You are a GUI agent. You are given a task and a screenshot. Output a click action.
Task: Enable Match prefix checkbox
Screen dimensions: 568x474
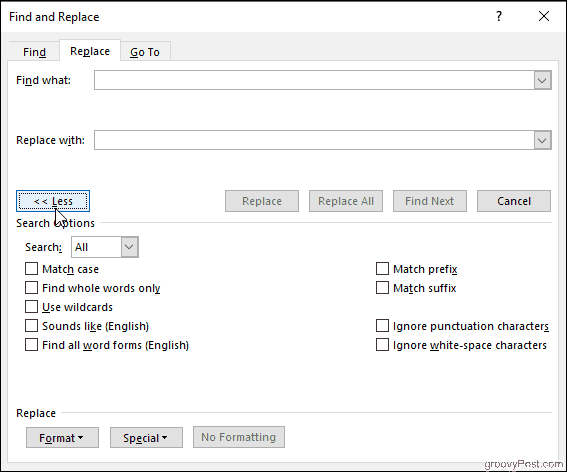pyautogui.click(x=382, y=269)
